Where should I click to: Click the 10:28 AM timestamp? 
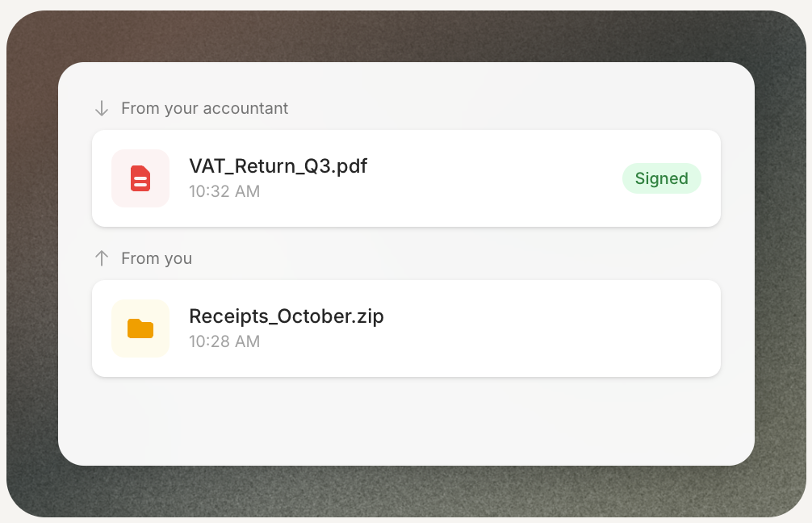pos(224,341)
